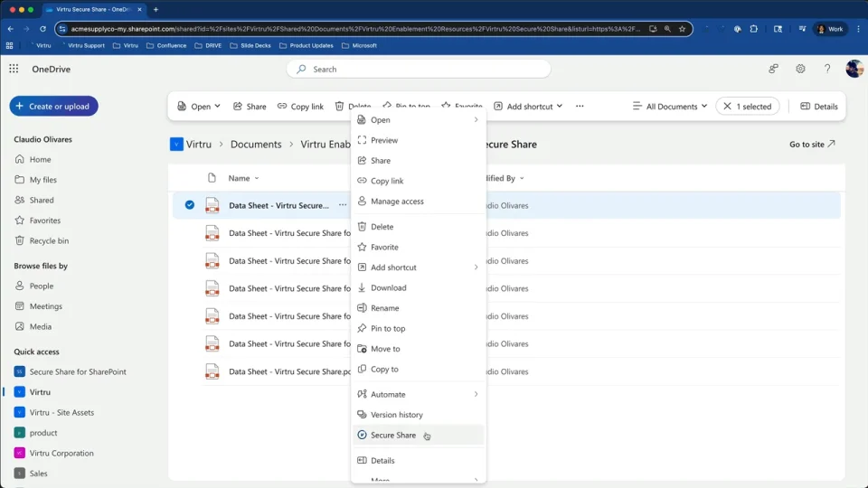
Task: Click the Create or upload button
Action: 53,107
